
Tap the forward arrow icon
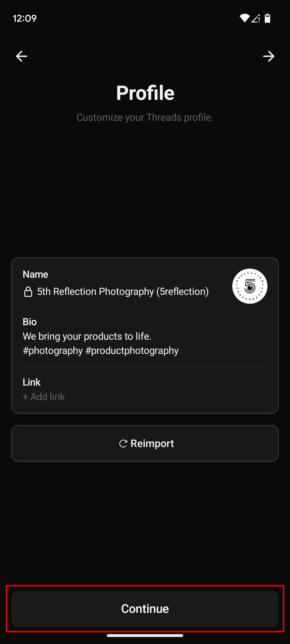pos(269,56)
